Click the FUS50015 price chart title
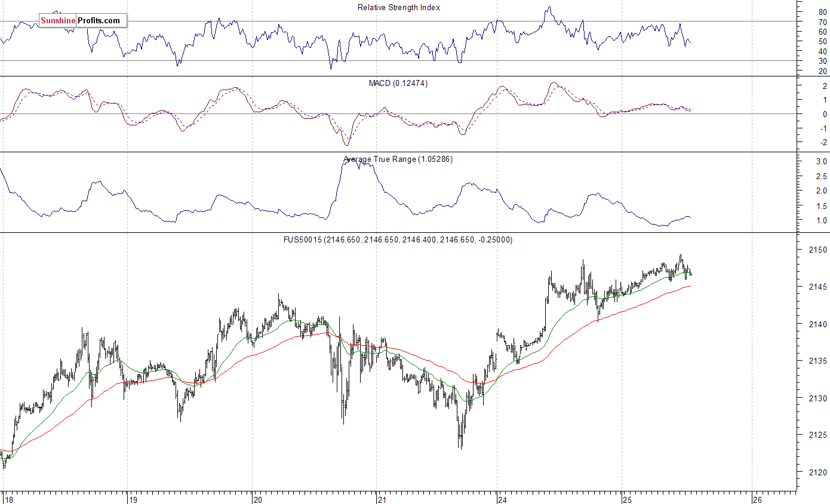830x504 pixels. pos(398,239)
